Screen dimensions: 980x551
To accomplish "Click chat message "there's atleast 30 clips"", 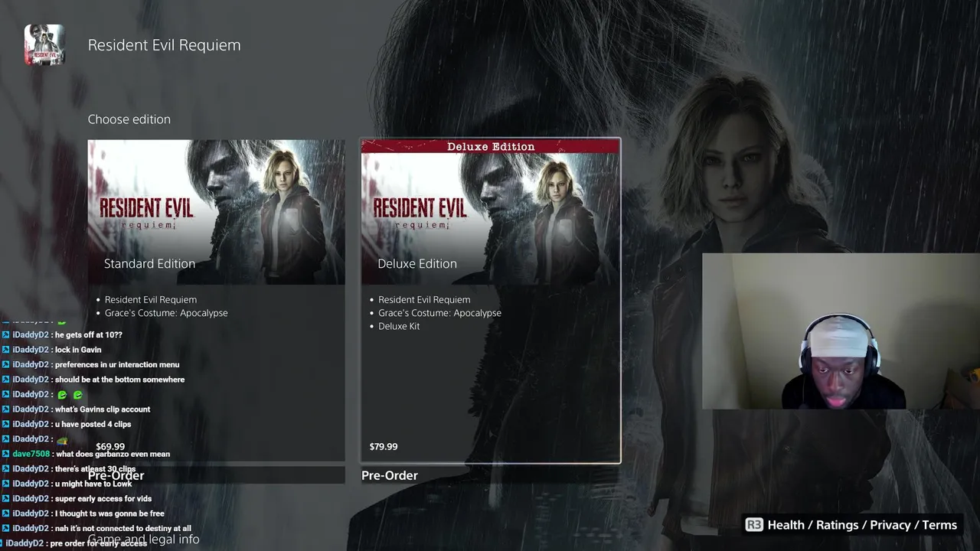I will click(95, 469).
